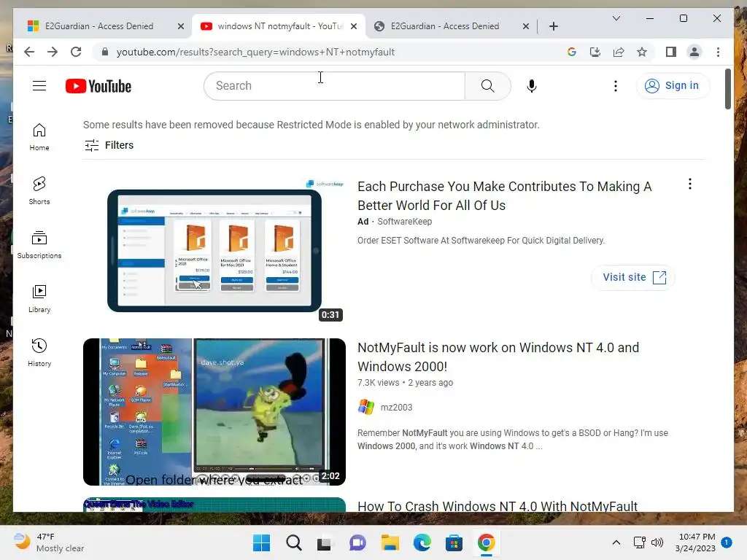Click the page vertical scrollbar thumb
Viewport: 747px width, 560px height.
[x=727, y=89]
